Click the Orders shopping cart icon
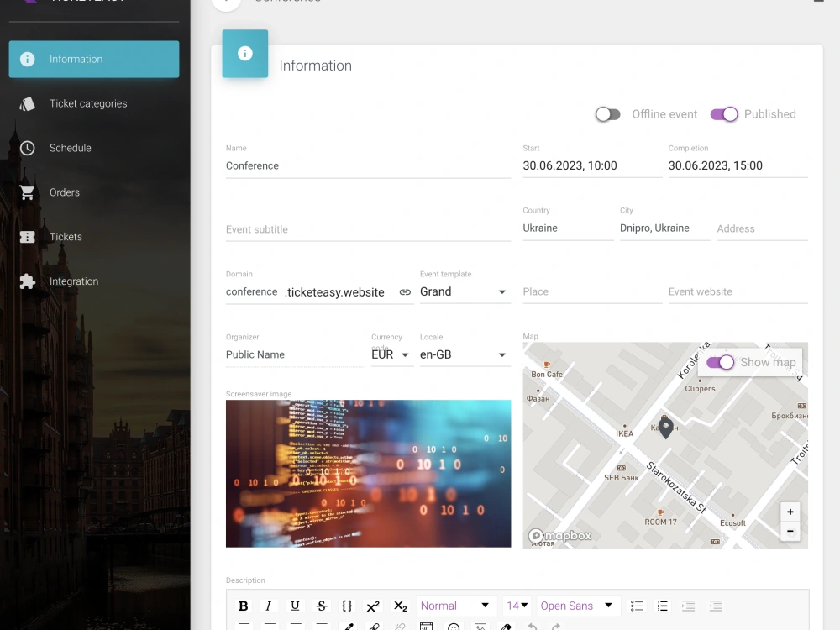The width and height of the screenshot is (840, 630). 28,192
